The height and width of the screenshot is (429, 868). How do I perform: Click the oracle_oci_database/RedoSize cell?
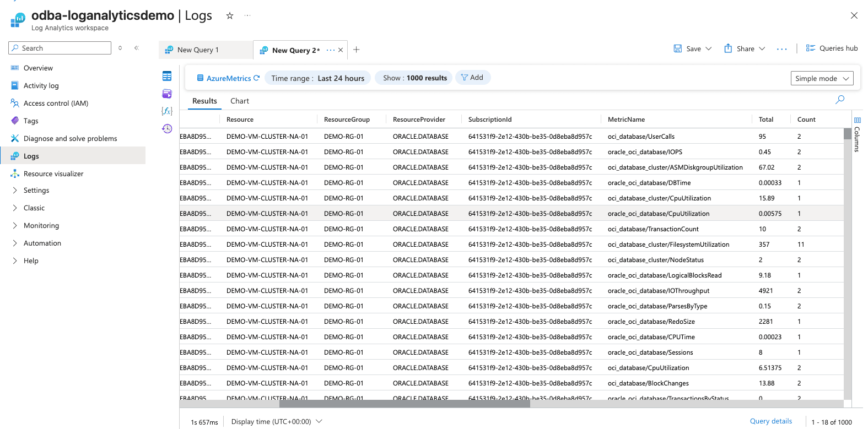pyautogui.click(x=651, y=322)
